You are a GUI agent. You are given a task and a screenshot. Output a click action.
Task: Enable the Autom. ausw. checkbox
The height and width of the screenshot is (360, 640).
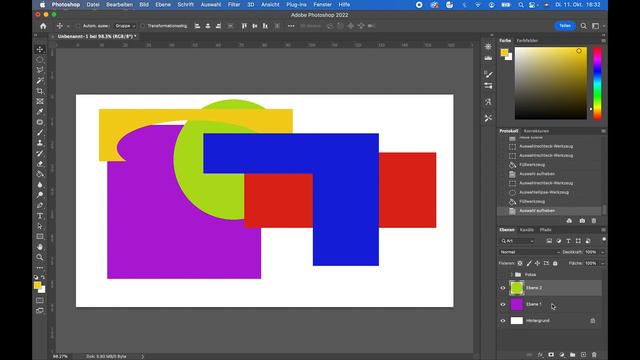click(x=78, y=26)
